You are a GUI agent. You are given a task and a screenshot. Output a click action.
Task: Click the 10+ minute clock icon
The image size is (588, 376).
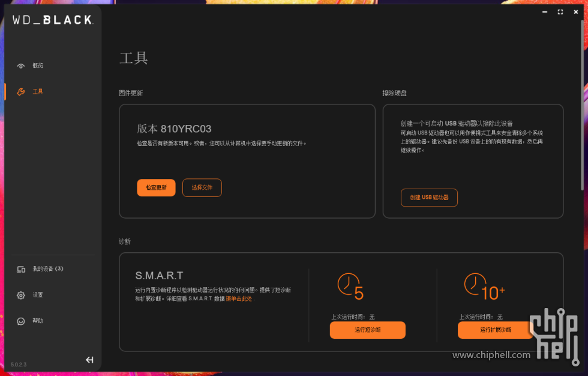point(485,287)
